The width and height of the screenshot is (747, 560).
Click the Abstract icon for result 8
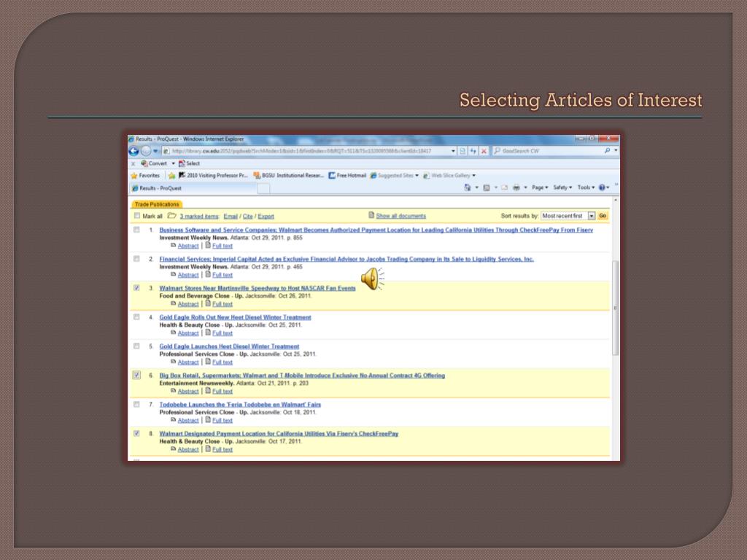pyautogui.click(x=174, y=449)
